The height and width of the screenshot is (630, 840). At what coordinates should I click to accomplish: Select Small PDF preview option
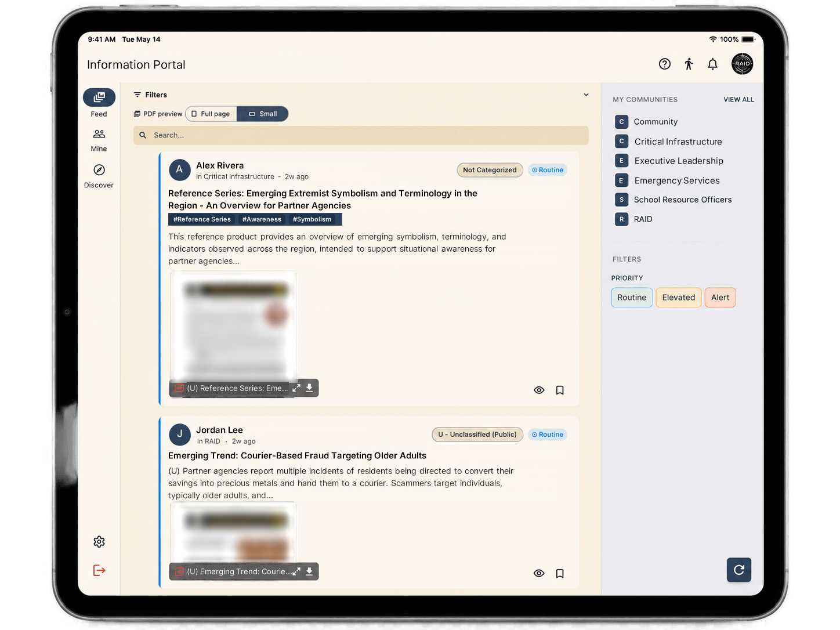point(263,114)
